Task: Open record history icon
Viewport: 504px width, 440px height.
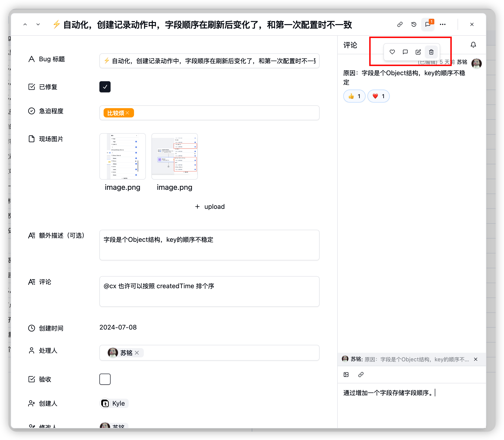Action: coord(414,24)
